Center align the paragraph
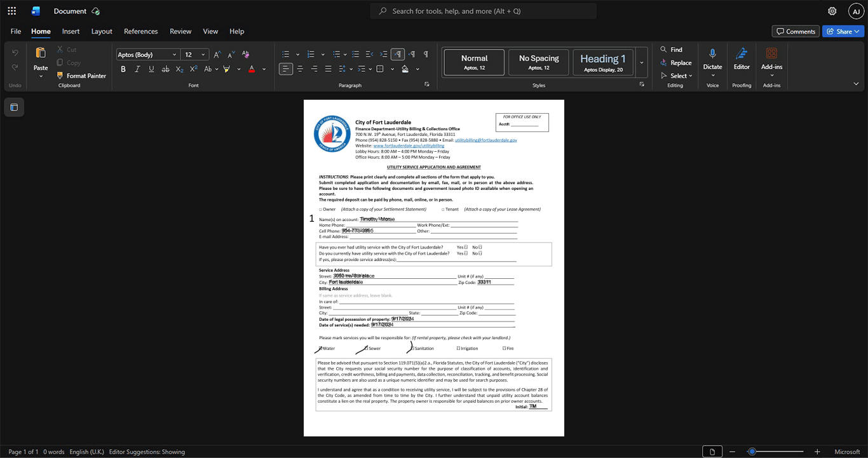The width and height of the screenshot is (868, 458). tap(300, 69)
